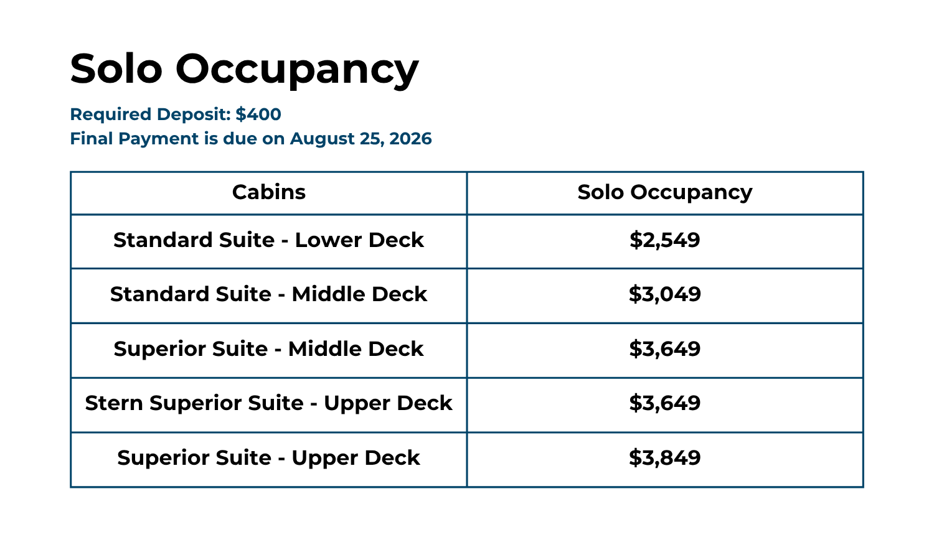Viewport: 934px width, 560px height.
Task: Click the Stern Superior Suite $3,649 price
Action: tap(665, 404)
